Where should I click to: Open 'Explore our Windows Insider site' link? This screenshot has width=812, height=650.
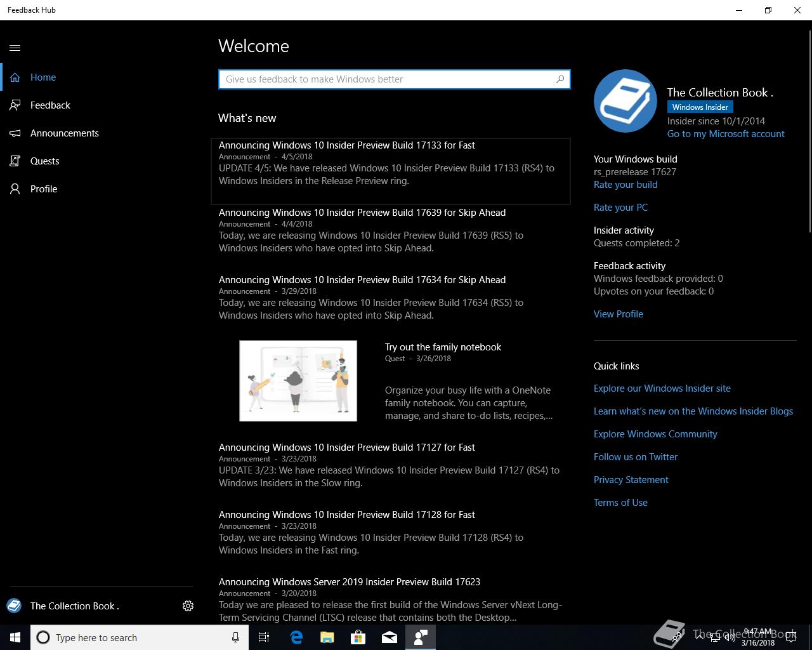(662, 388)
